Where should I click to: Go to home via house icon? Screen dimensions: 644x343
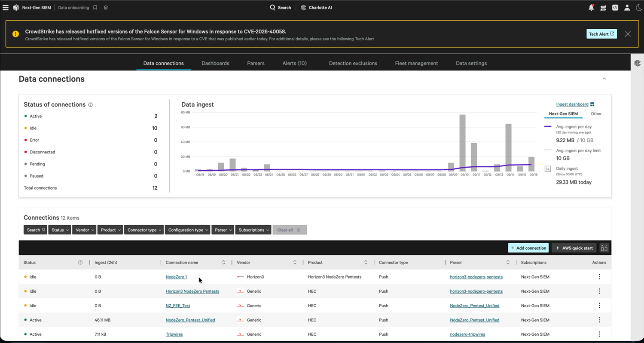point(106,7)
